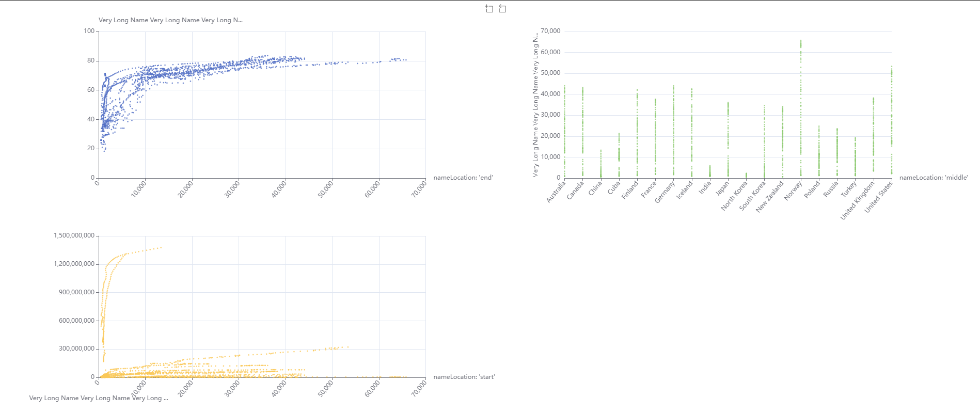Click the 80 label on blue chart y-axis
The height and width of the screenshot is (412, 980).
(91, 61)
